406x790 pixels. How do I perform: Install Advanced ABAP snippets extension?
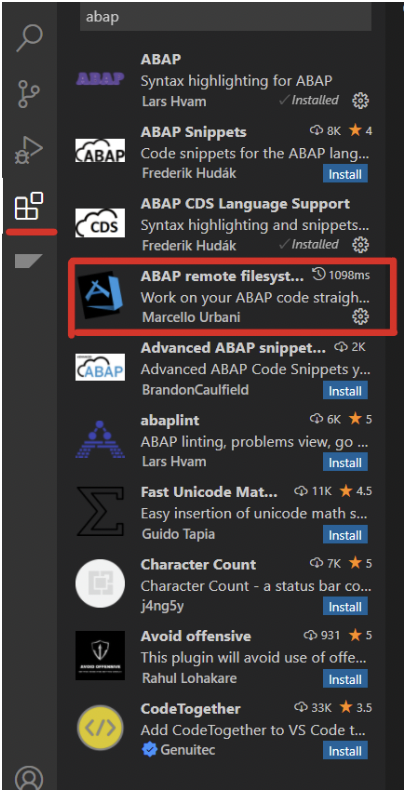click(x=346, y=390)
